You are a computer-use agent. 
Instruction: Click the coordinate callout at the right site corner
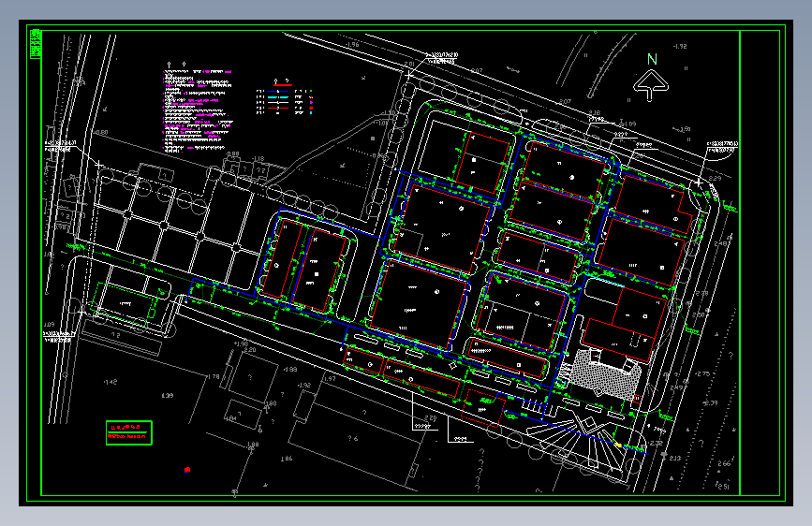pos(722,147)
